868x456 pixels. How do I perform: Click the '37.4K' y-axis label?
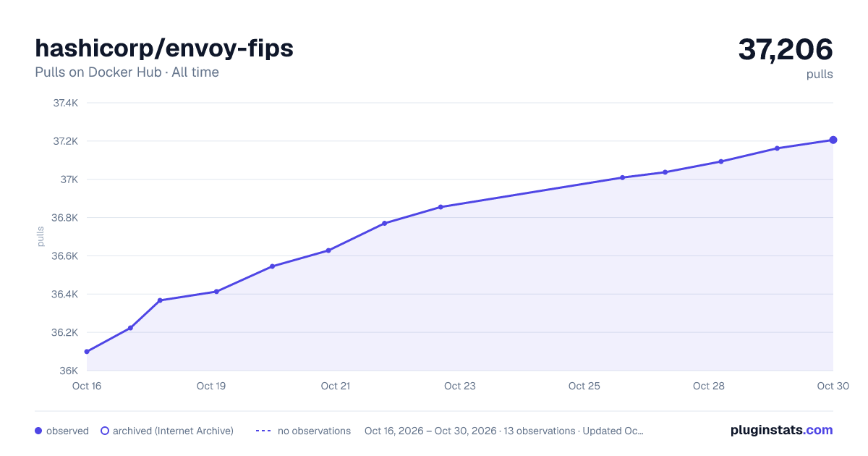tap(65, 103)
